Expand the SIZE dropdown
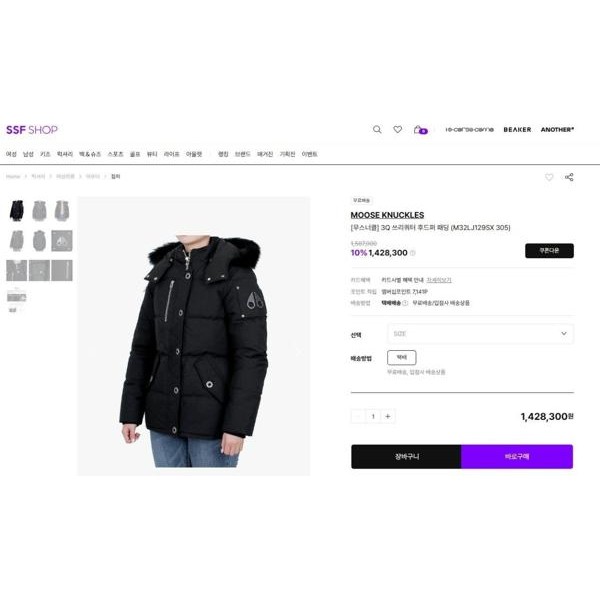The width and height of the screenshot is (600, 600). pyautogui.click(x=480, y=334)
